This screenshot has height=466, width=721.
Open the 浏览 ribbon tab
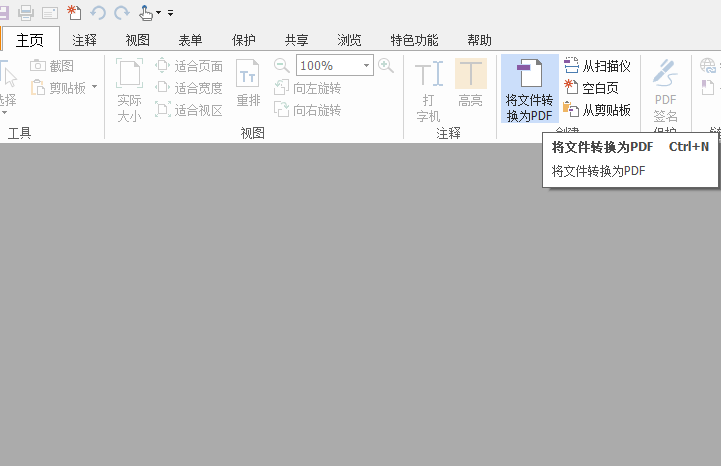(x=349, y=40)
